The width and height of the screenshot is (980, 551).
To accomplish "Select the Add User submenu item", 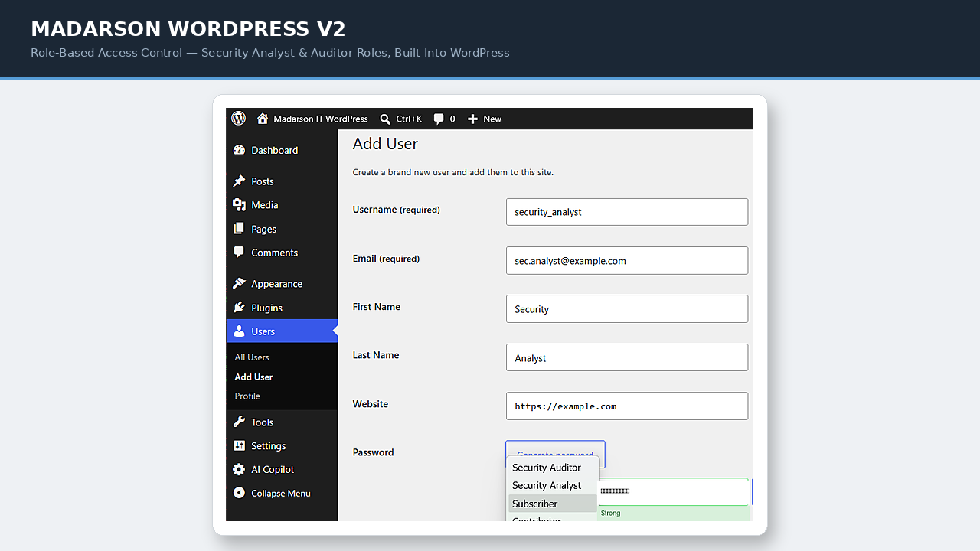I will (253, 377).
